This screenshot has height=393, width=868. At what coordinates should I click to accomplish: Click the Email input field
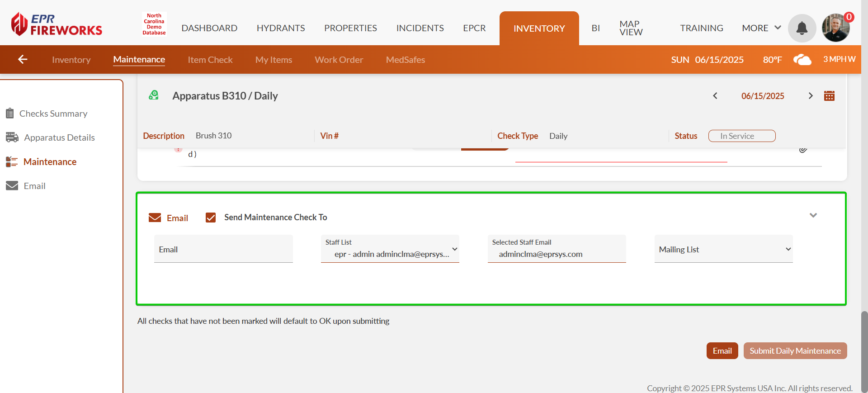tap(223, 250)
